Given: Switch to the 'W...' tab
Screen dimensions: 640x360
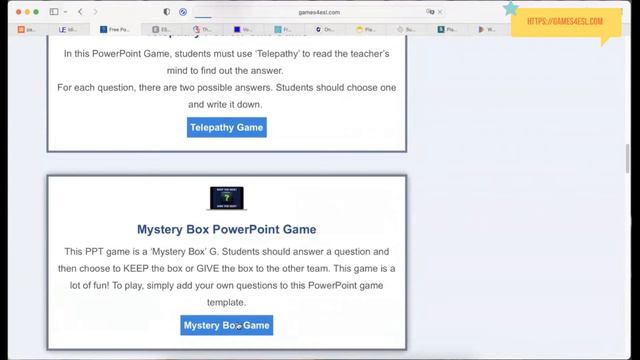Looking at the screenshot, I should click(x=487, y=29).
